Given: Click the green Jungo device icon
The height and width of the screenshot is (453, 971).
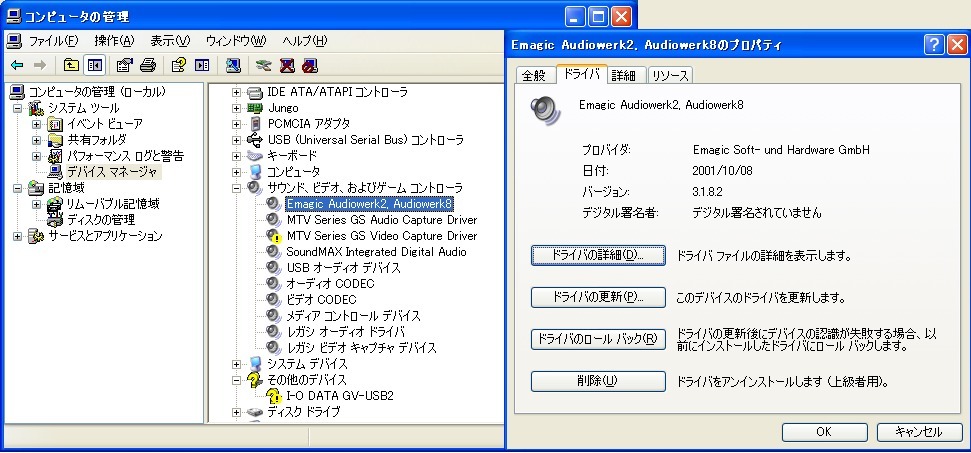Looking at the screenshot, I should click(255, 108).
